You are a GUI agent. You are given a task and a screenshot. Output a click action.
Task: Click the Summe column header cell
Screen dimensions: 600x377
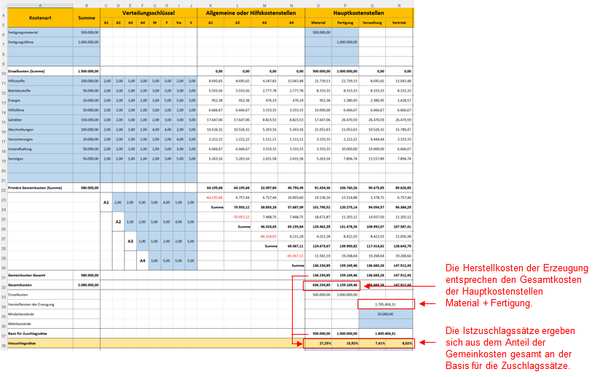[86, 18]
